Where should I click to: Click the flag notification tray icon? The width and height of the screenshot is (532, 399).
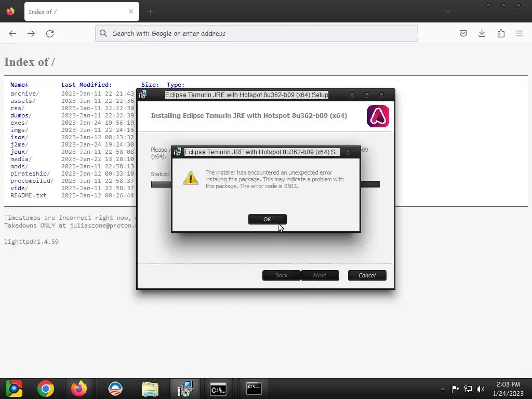pos(455,389)
